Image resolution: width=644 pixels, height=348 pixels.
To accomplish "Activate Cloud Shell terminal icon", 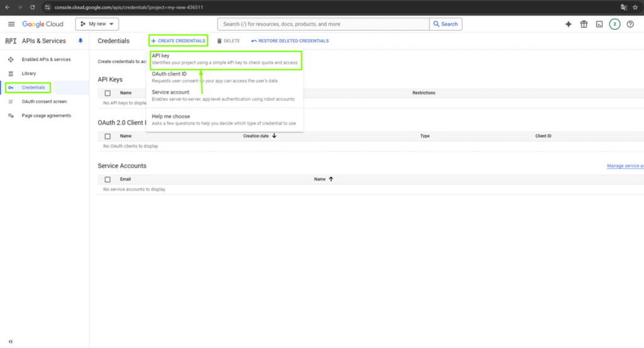I will click(599, 25).
